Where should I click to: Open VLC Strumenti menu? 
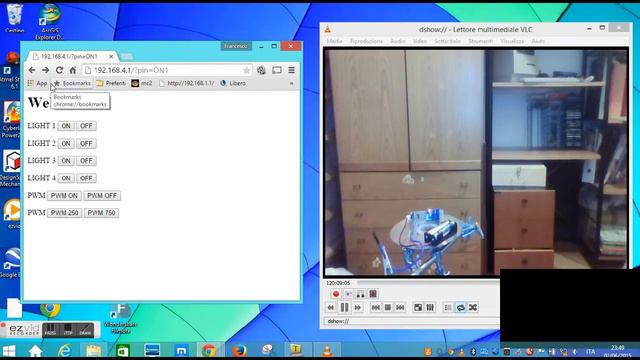(x=480, y=41)
